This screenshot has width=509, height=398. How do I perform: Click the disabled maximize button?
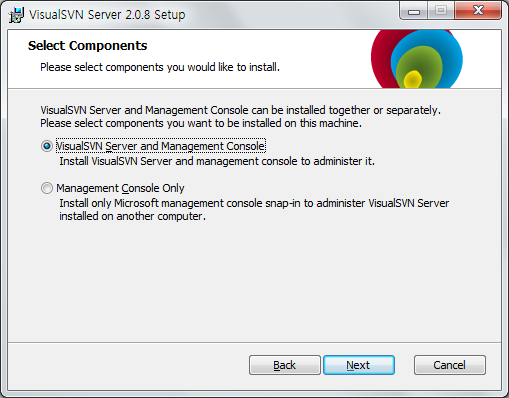[441, 11]
